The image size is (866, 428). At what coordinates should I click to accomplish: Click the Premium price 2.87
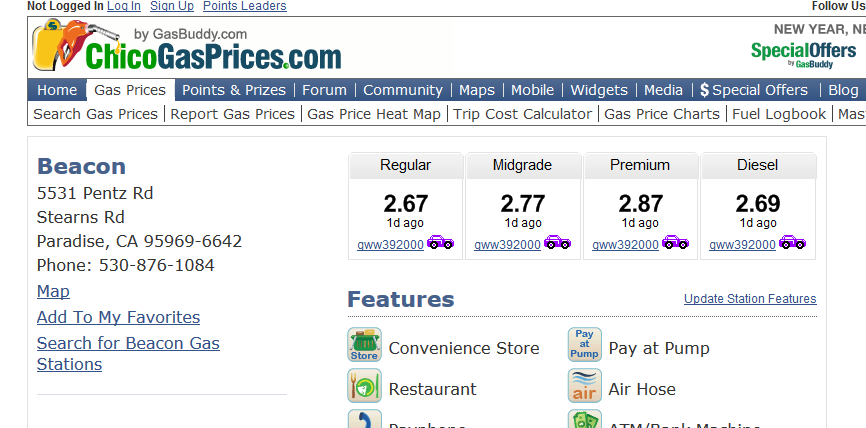[x=641, y=204]
